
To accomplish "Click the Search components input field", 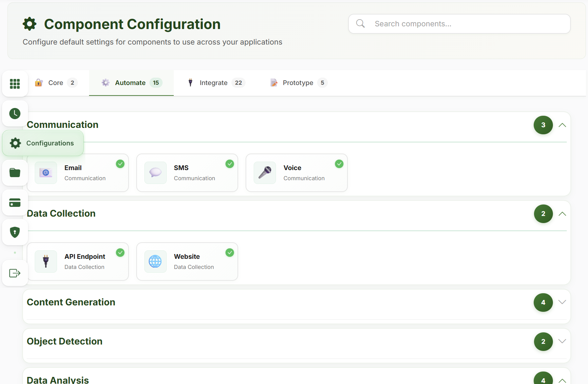I will [459, 24].
